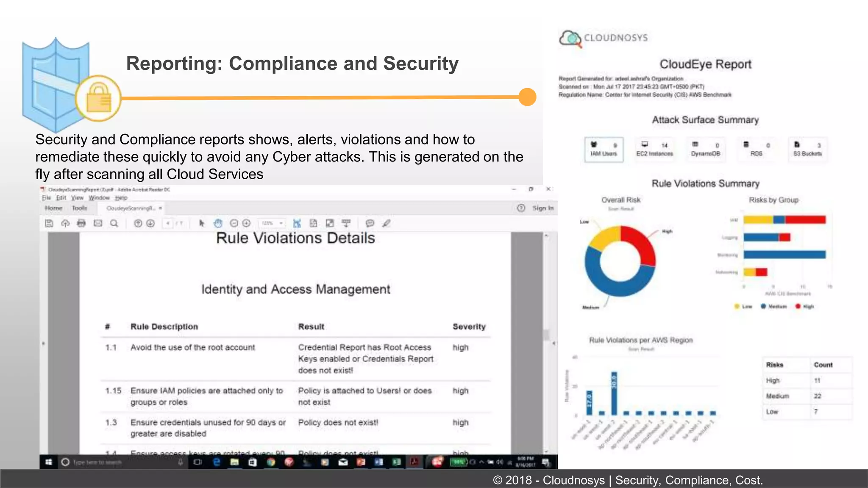Expand the right tools pane arrow
Screen dimensions: 868x488
pos(554,344)
